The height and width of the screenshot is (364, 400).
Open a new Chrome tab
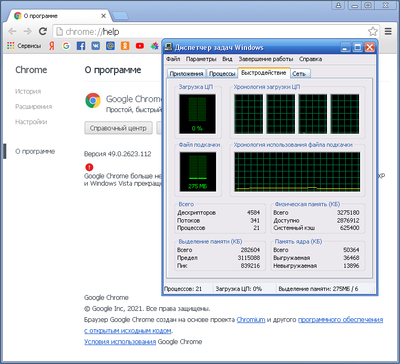(x=120, y=16)
